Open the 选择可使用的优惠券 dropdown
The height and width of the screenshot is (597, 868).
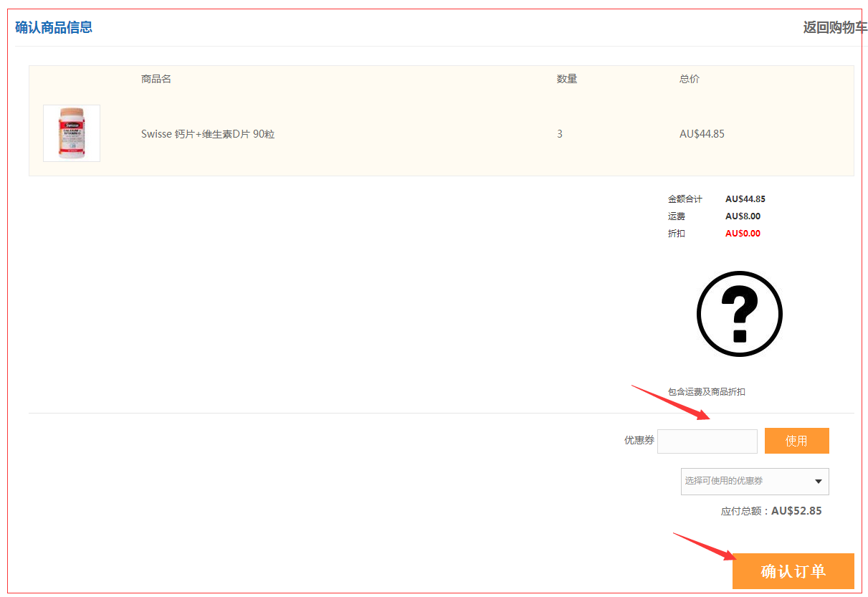click(x=754, y=482)
